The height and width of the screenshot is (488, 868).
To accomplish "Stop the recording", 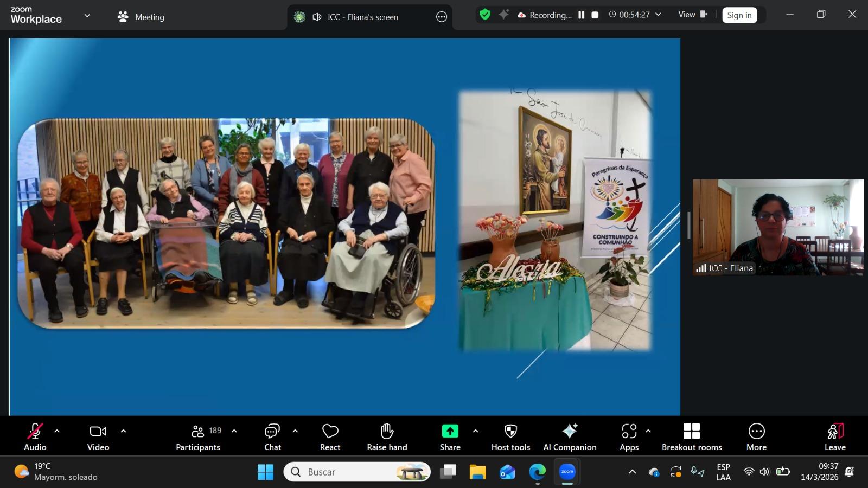I will (595, 15).
